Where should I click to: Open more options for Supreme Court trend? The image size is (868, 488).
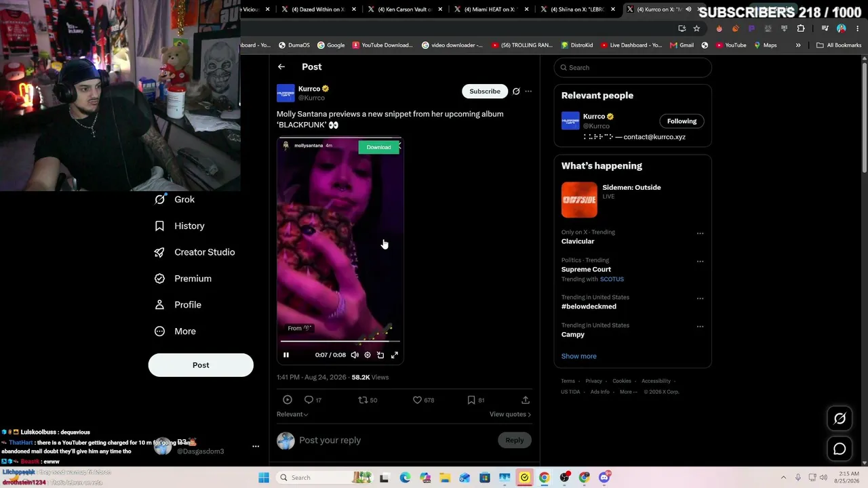(x=700, y=262)
